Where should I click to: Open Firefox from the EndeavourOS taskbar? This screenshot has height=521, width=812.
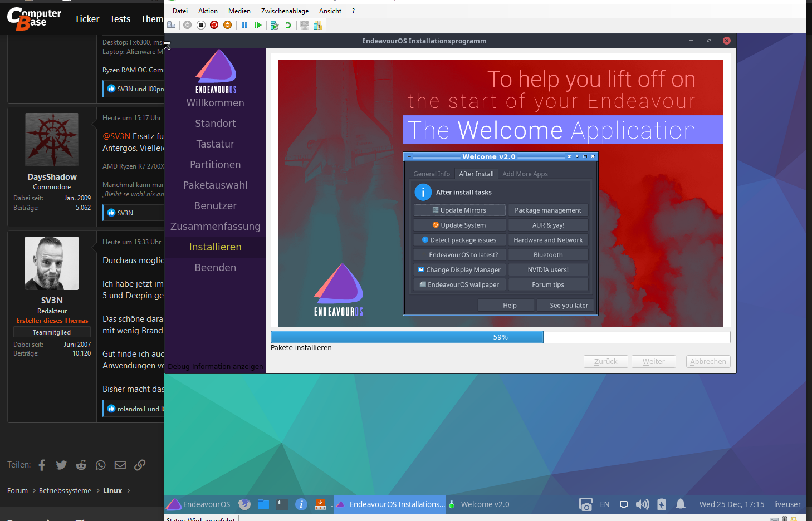point(244,504)
